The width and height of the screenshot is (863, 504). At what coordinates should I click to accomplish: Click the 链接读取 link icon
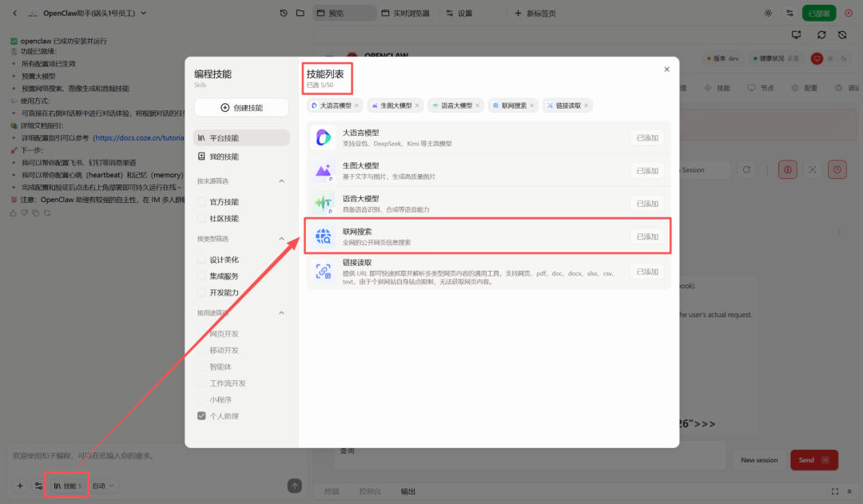click(x=323, y=272)
